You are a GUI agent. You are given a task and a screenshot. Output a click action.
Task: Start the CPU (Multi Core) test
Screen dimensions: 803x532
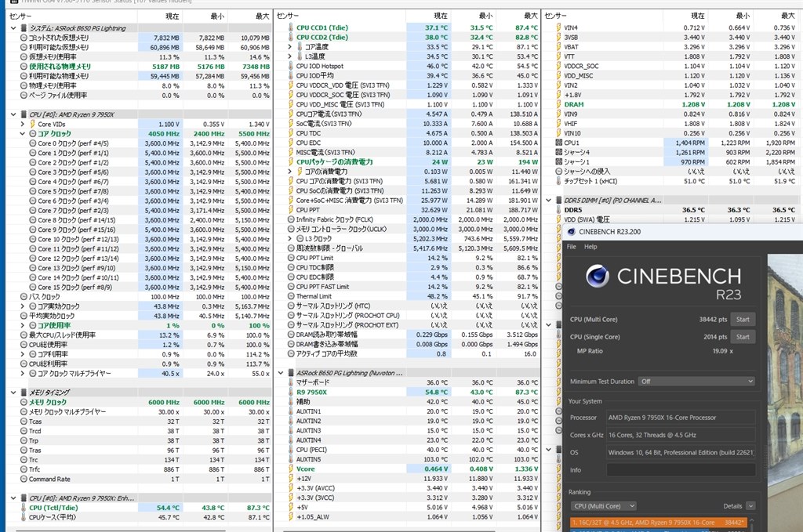(x=743, y=319)
